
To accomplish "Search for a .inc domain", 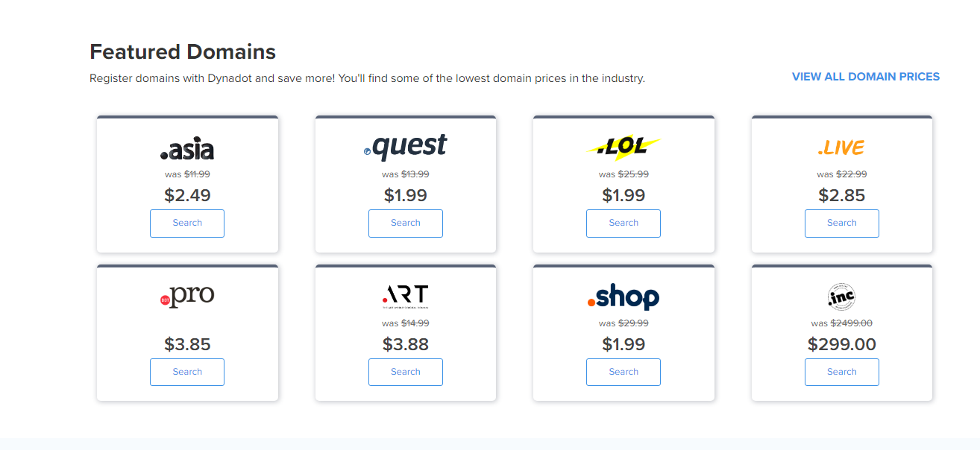I will 841,373.
